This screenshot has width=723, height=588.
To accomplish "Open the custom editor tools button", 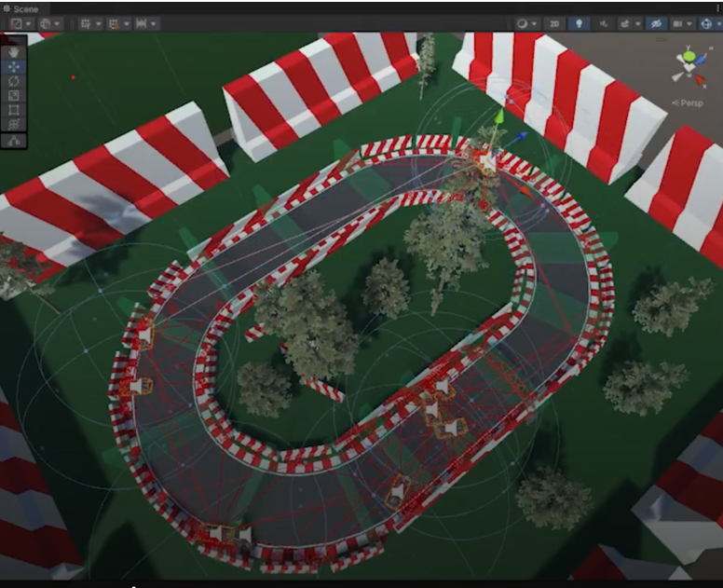I will pos(14,141).
